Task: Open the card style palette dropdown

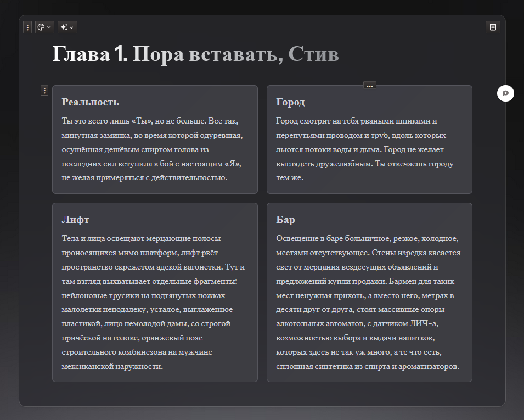Action: [44, 27]
